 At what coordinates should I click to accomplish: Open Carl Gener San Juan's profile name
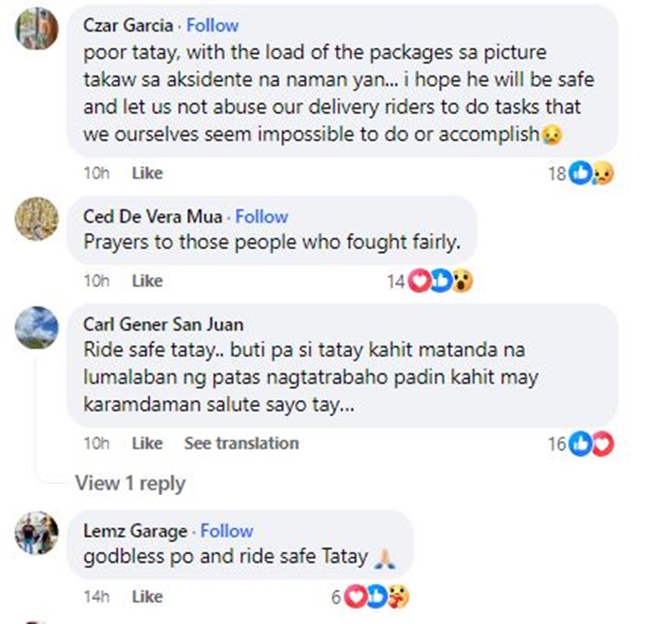(163, 325)
